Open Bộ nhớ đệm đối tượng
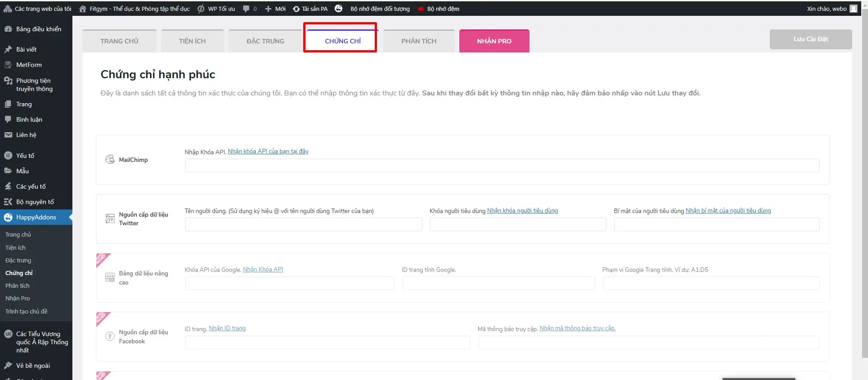The width and height of the screenshot is (868, 380). point(380,9)
